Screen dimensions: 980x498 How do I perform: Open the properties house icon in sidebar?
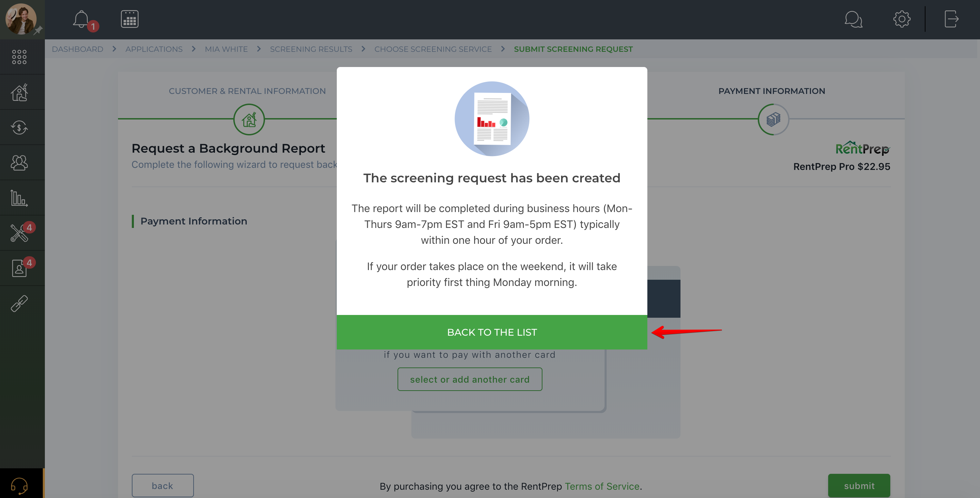click(19, 92)
